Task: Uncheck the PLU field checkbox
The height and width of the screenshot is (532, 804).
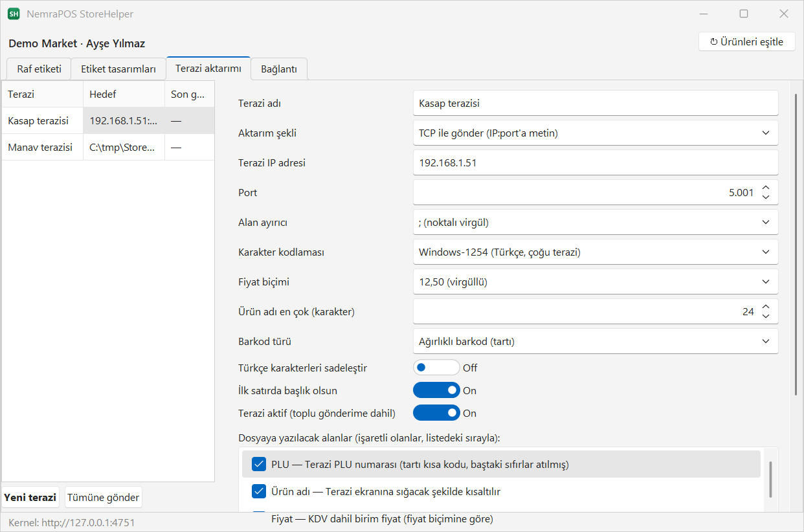Action: click(x=259, y=464)
